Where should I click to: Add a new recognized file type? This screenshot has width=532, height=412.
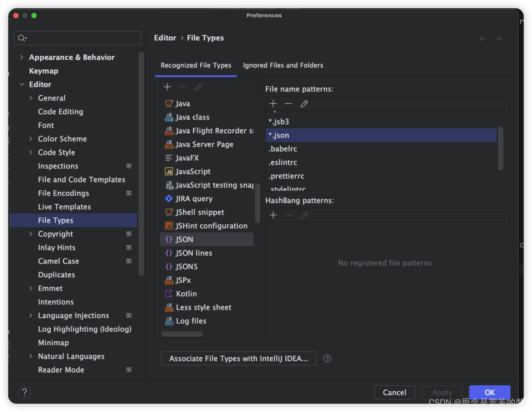168,87
